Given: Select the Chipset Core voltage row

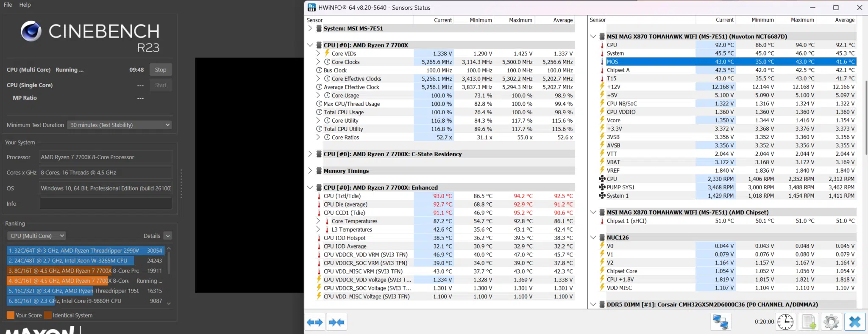Looking at the screenshot, I should point(727,271).
